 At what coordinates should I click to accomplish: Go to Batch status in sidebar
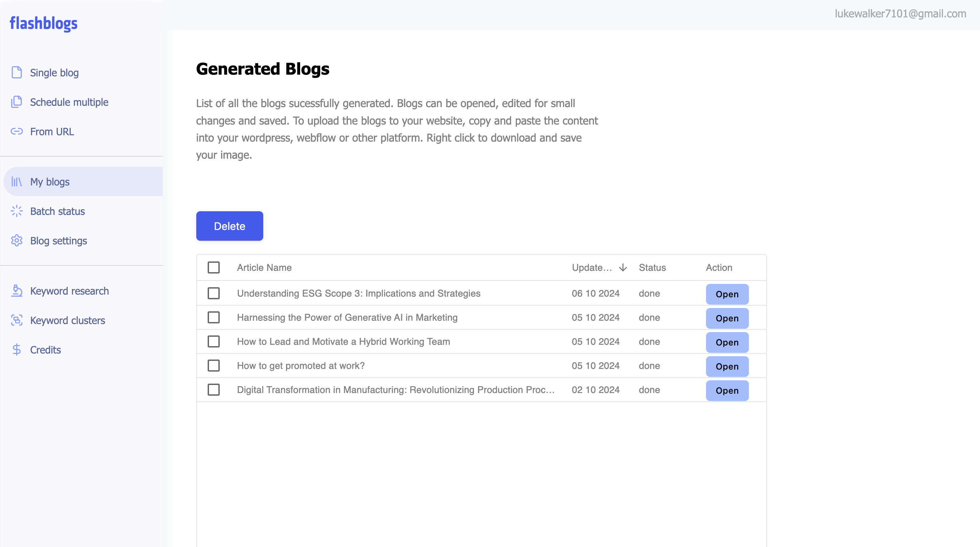pos(58,211)
